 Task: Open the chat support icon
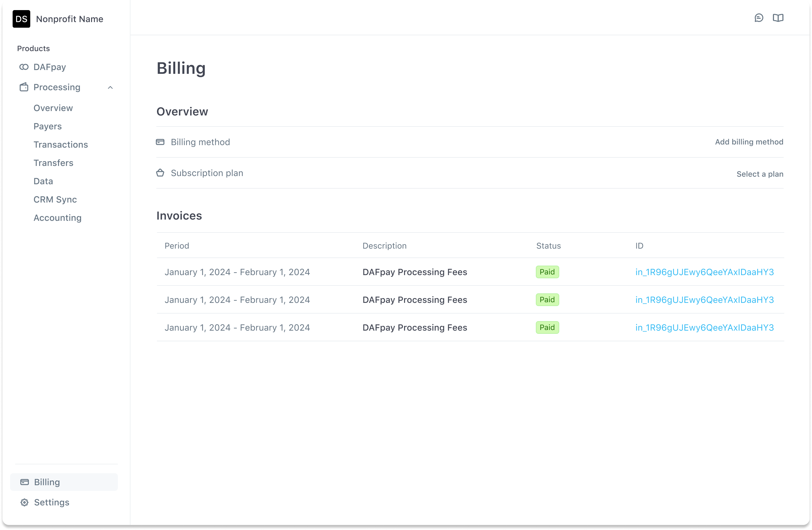coord(758,18)
